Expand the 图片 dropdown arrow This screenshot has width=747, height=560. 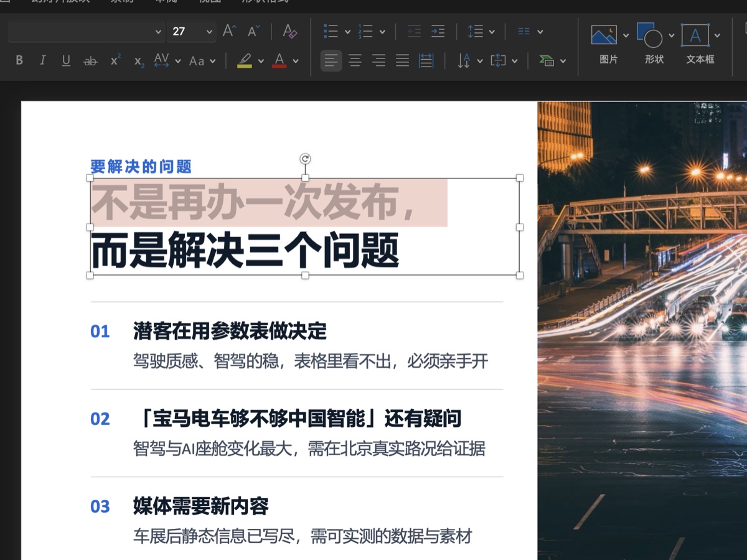(626, 35)
